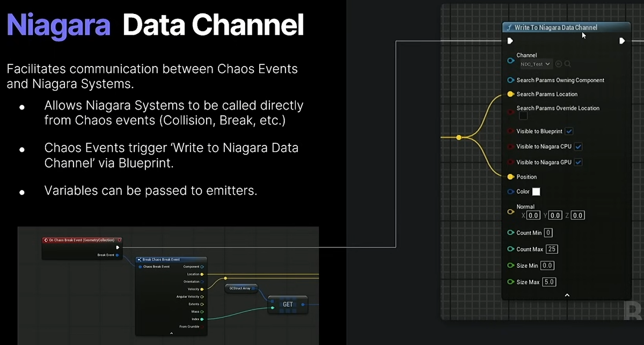
Task: Click the Size Min float pin
Action: point(510,266)
